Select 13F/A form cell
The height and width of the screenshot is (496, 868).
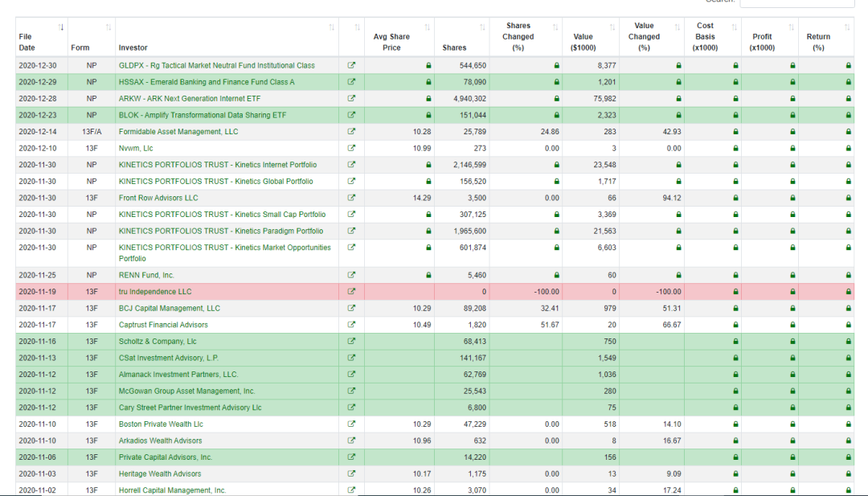[92, 132]
